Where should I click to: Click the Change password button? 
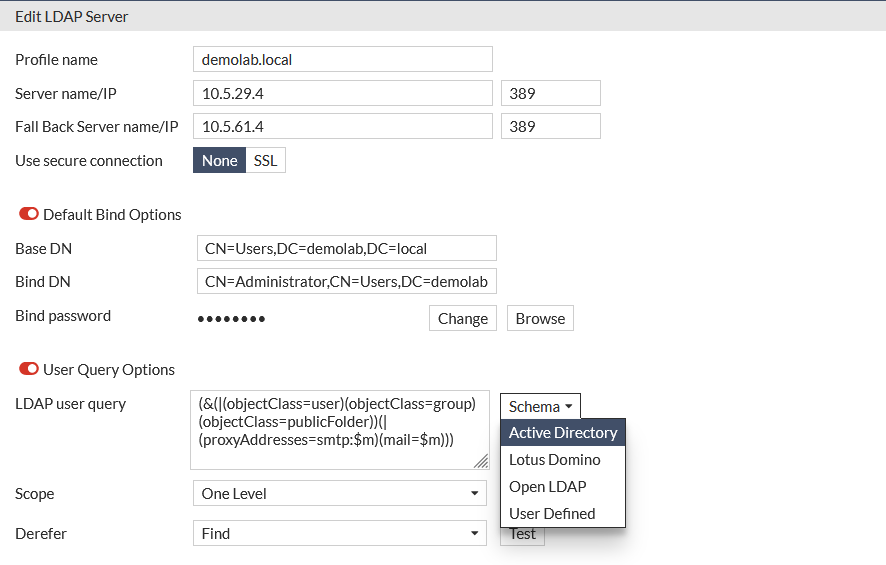pyautogui.click(x=463, y=318)
